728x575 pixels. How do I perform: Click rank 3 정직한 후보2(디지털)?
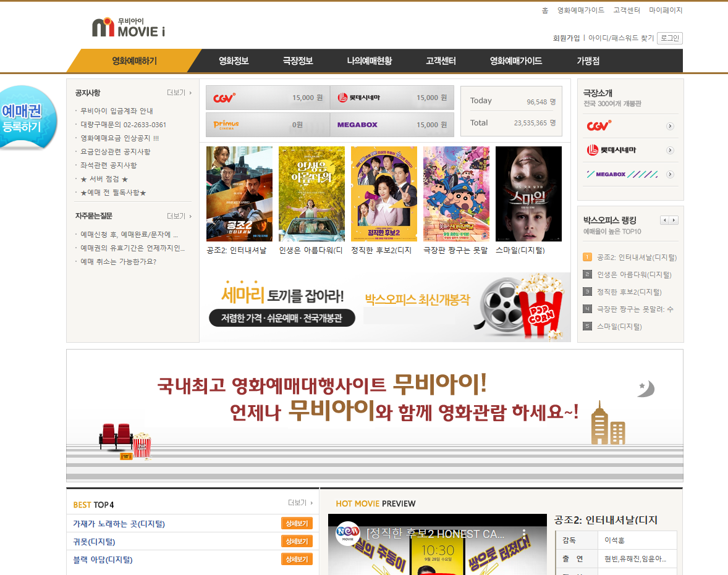click(629, 292)
